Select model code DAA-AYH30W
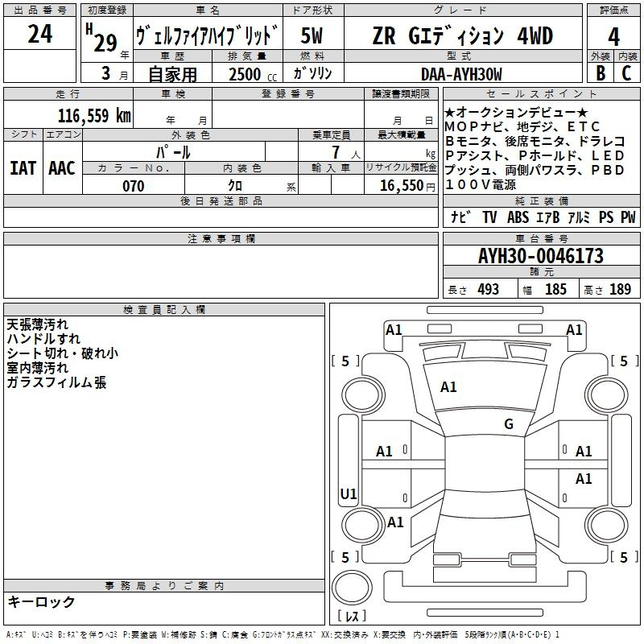Screen dimensions: 644x644 pyautogui.click(x=461, y=74)
